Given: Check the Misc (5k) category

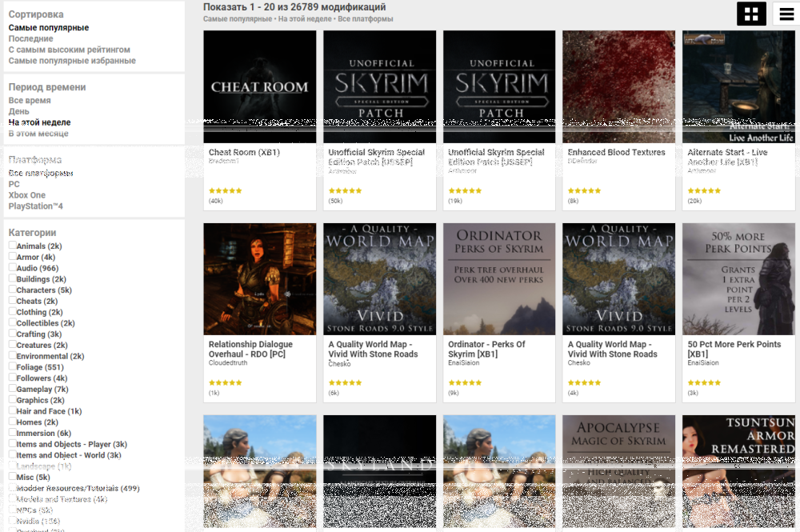Looking at the screenshot, I should (x=13, y=477).
